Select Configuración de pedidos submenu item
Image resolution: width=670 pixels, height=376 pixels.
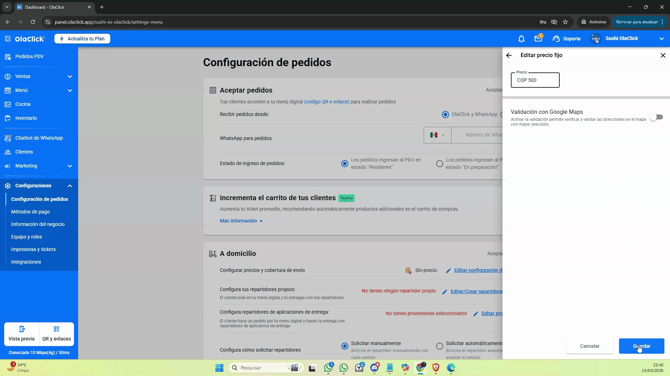39,199
